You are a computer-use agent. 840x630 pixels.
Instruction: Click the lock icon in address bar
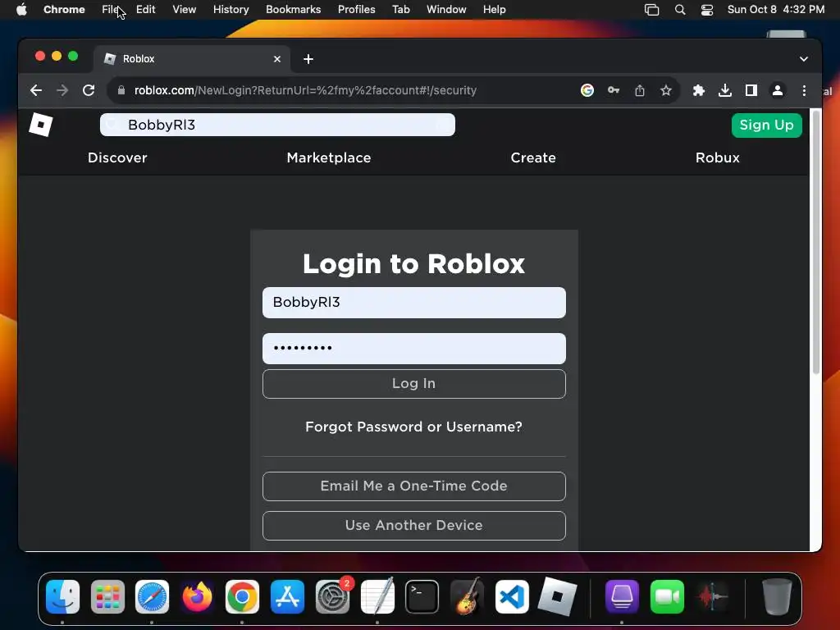pos(121,90)
